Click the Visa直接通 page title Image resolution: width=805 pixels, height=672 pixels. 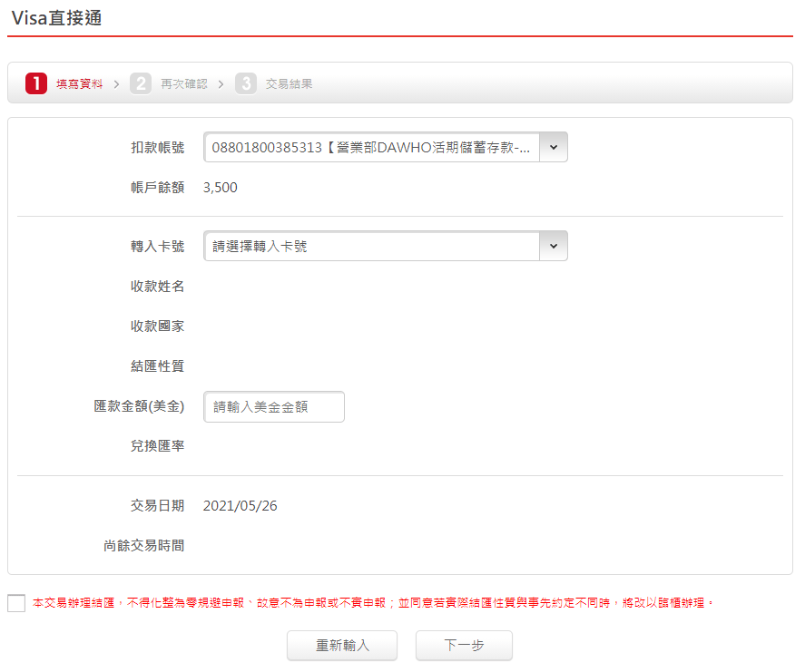(56, 18)
